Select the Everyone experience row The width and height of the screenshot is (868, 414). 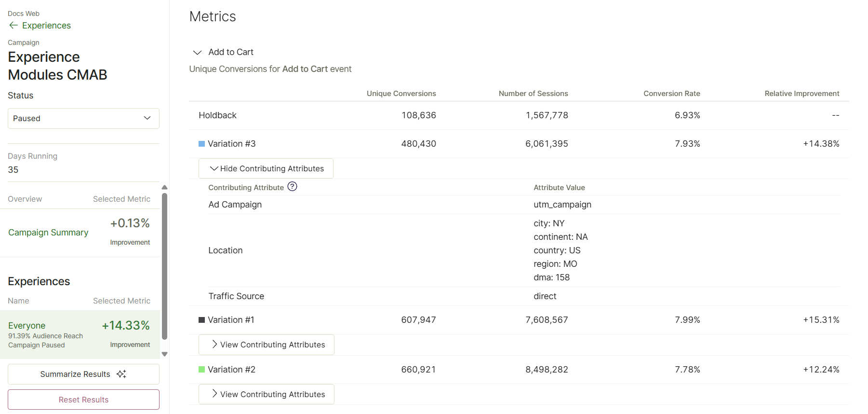click(80, 335)
